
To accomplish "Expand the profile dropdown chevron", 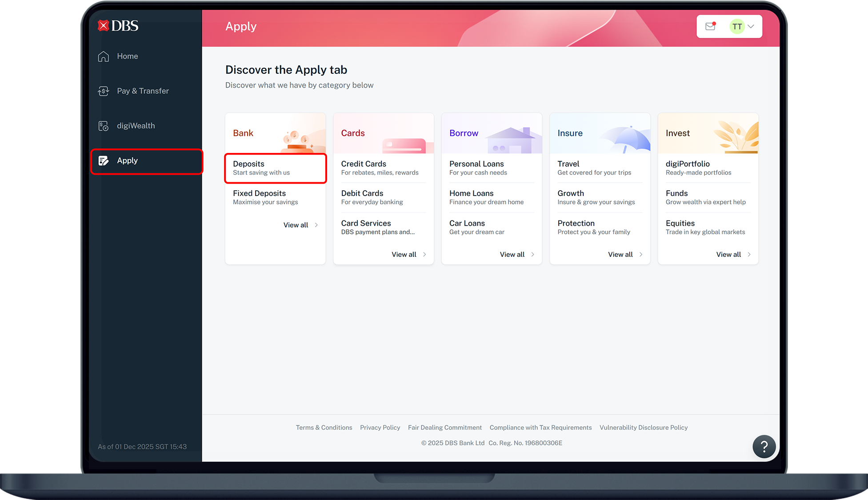I will [751, 26].
